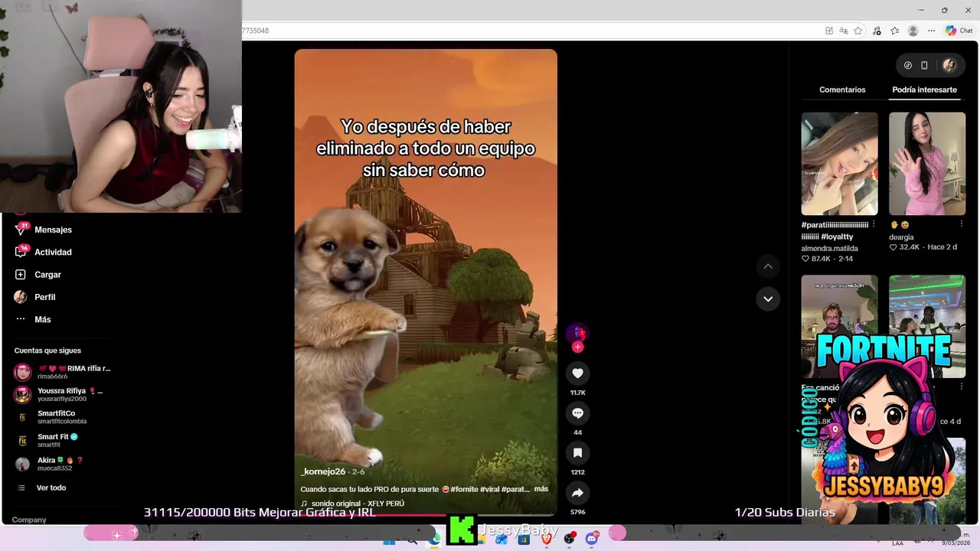Click the Perfil label
Screen dimensions: 980x551
(x=44, y=297)
